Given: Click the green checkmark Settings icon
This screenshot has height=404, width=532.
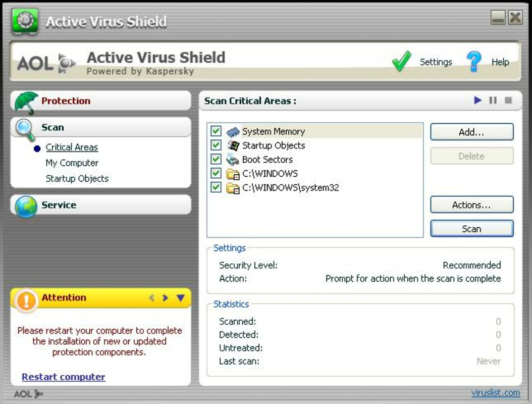Looking at the screenshot, I should pyautogui.click(x=401, y=62).
